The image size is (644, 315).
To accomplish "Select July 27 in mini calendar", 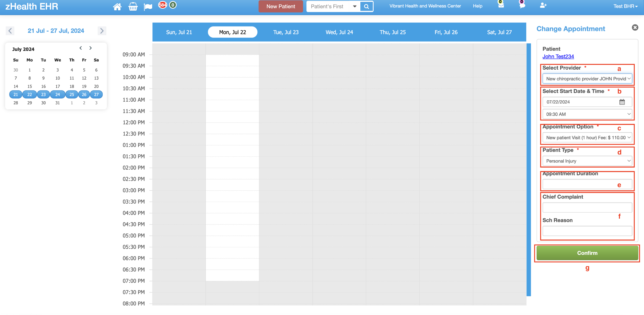I will (x=96, y=94).
